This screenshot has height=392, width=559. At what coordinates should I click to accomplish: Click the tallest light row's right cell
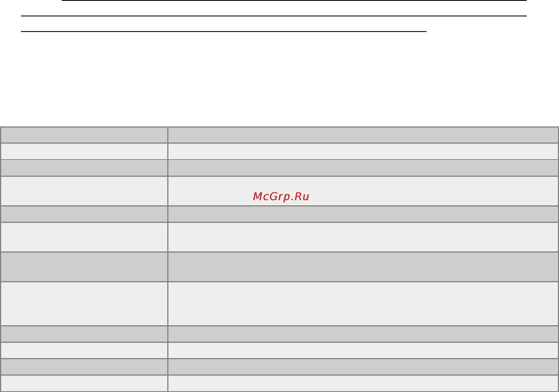[363, 303]
